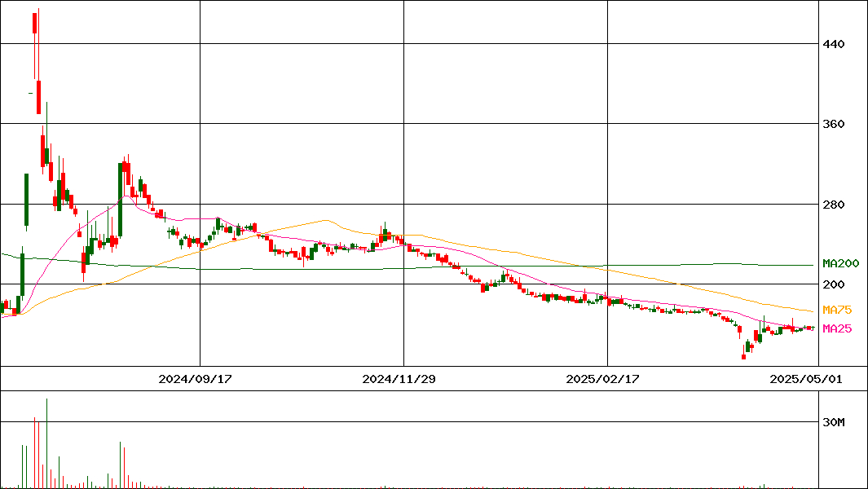The image size is (868, 489).
Task: Click the 2025/05/01 date label
Action: point(807,379)
